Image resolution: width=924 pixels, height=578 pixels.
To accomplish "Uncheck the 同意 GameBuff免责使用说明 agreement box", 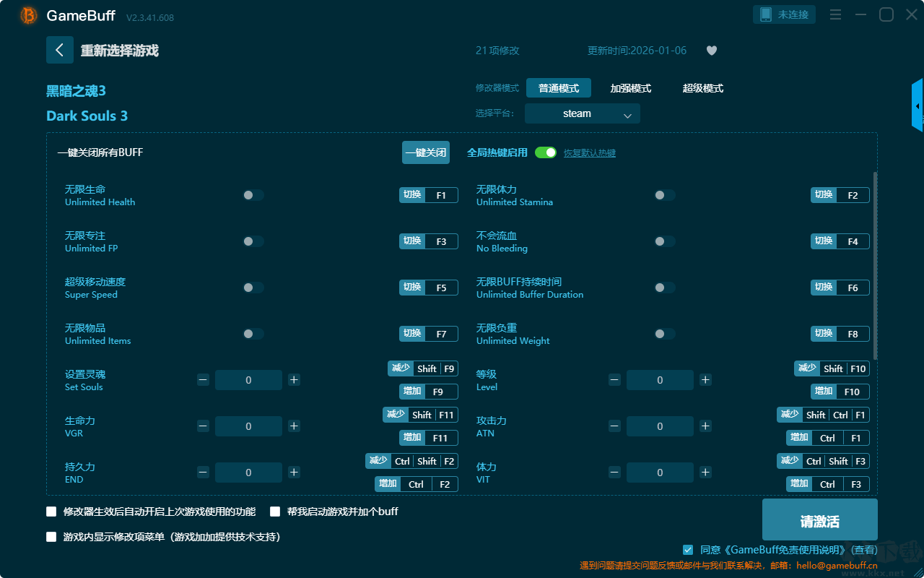I will click(688, 550).
